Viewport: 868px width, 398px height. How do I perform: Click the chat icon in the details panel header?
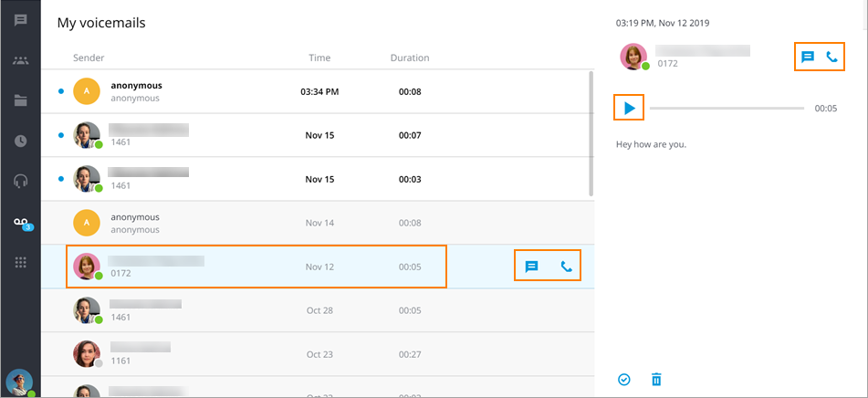808,57
